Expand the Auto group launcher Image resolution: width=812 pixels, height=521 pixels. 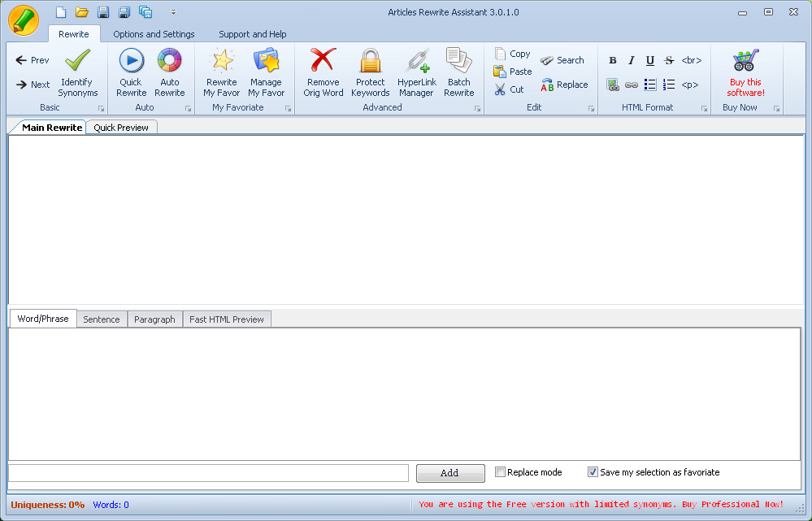189,109
